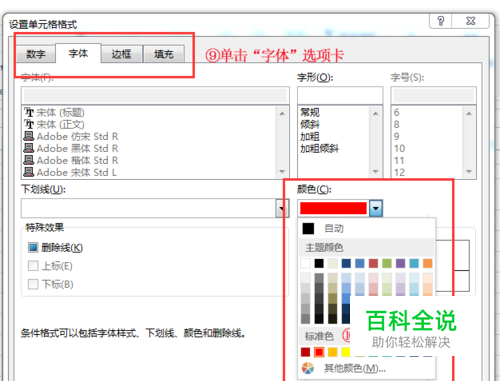Click font style list scroll down arrow
Viewport: 500px width, 381px height.
376,171
